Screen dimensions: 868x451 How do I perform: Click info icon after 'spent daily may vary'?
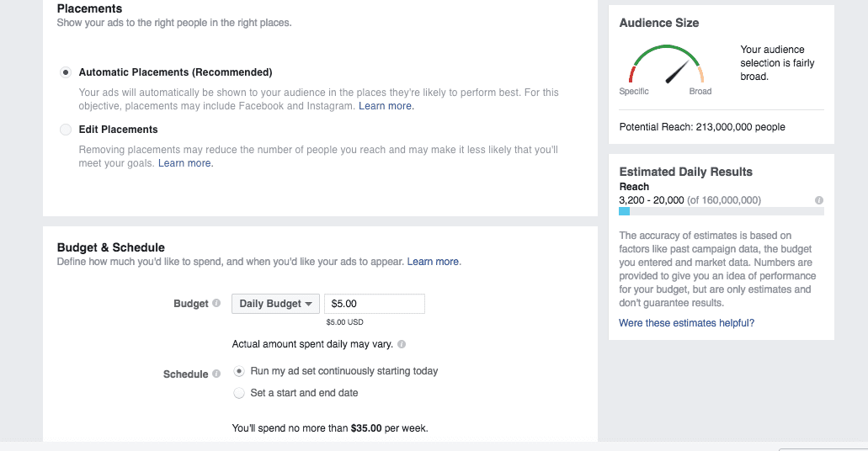point(402,344)
